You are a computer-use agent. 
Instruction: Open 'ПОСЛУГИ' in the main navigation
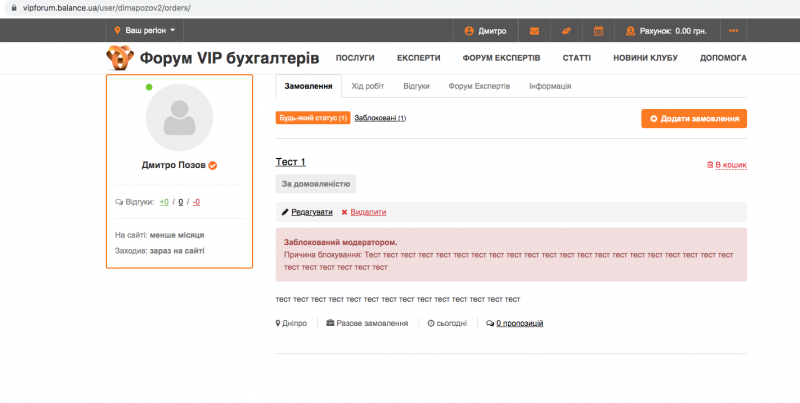point(355,58)
